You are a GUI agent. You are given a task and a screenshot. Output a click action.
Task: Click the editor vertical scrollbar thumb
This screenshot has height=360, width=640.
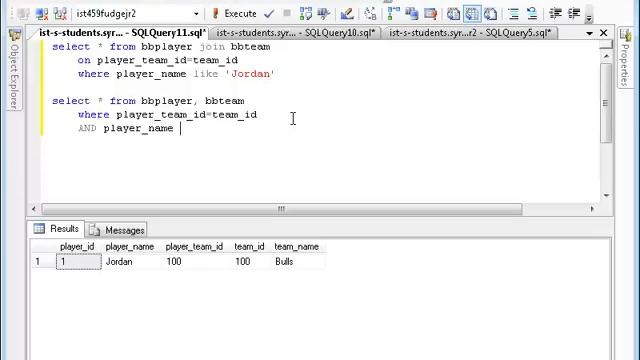[607, 103]
